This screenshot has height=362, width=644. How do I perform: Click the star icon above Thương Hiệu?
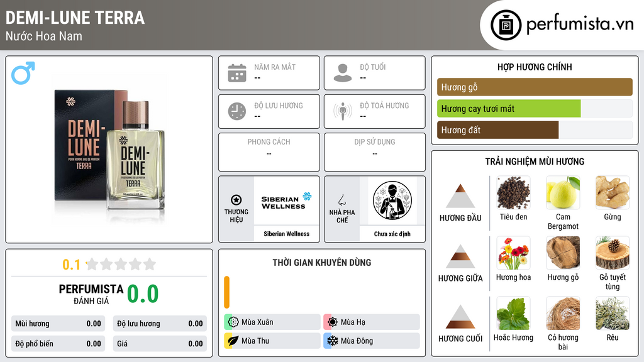pos(236,200)
